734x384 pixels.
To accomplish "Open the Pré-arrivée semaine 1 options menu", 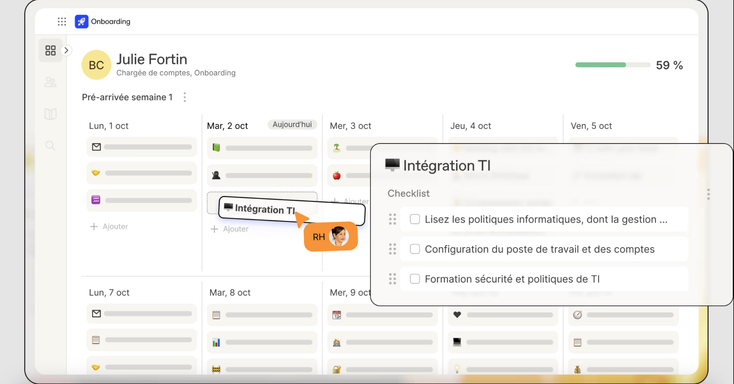I will click(185, 97).
